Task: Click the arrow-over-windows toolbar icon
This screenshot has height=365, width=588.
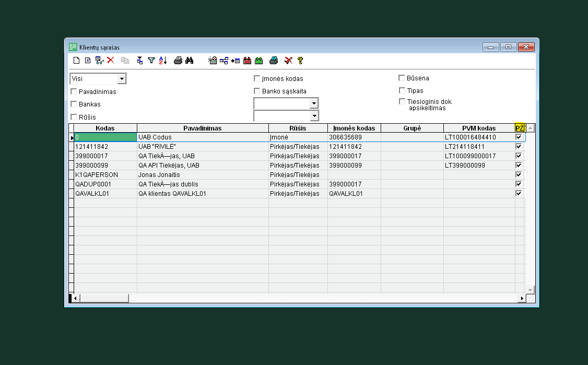Action: (x=140, y=61)
